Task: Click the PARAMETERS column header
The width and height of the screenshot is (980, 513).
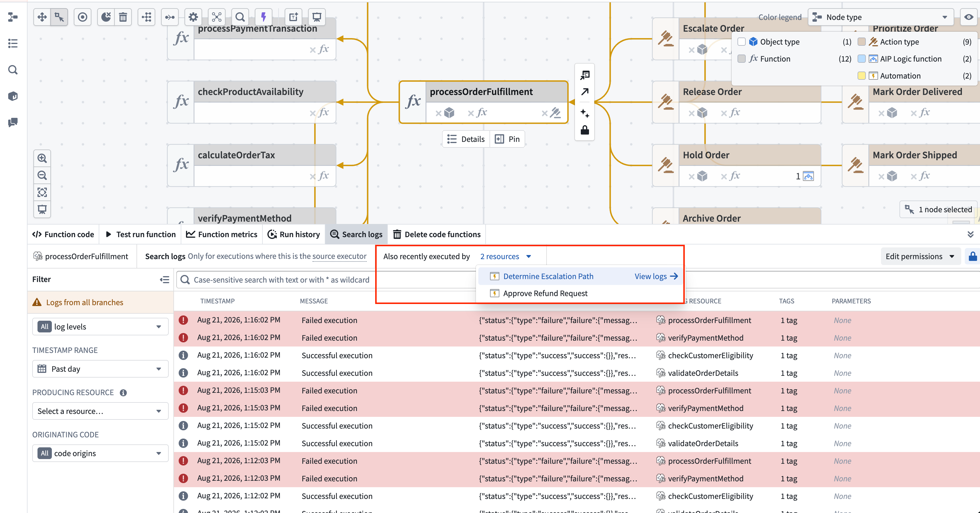Action: tap(851, 301)
